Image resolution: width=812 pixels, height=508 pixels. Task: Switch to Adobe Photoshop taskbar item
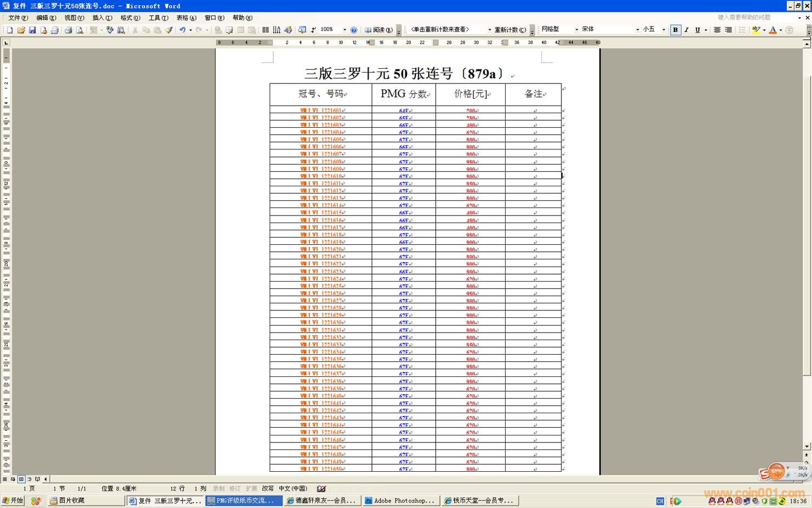coord(401,501)
